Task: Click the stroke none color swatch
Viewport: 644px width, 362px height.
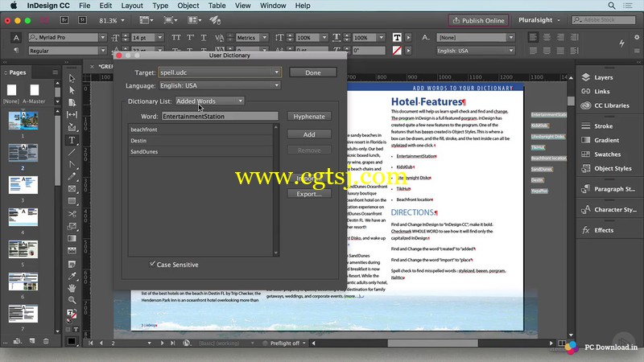Action: click(x=397, y=51)
